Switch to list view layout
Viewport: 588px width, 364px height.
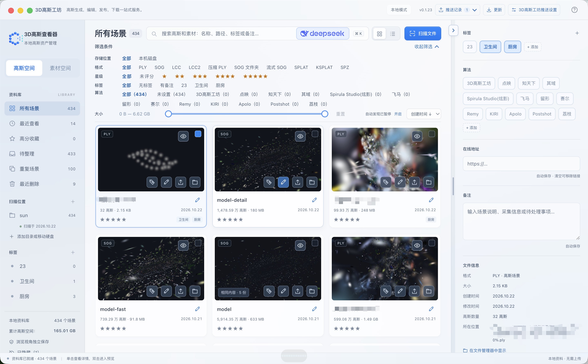[393, 34]
